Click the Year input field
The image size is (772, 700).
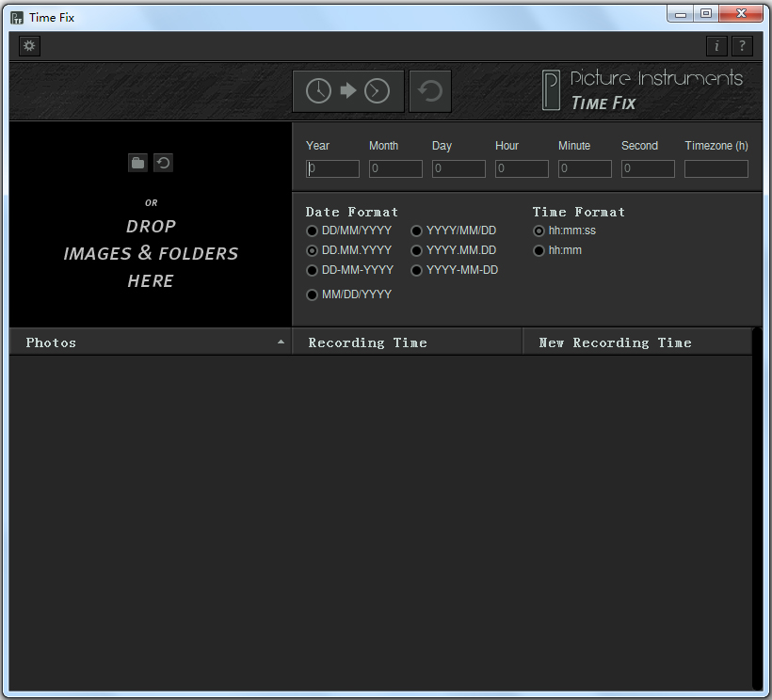(332, 168)
